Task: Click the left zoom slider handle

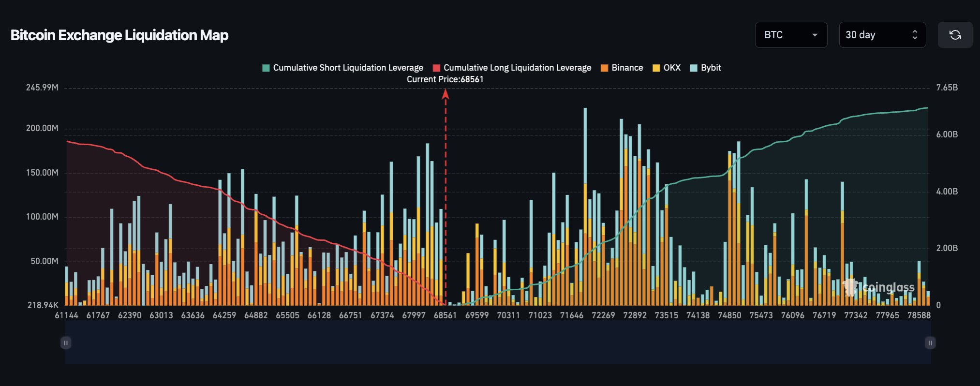Action: click(x=66, y=343)
